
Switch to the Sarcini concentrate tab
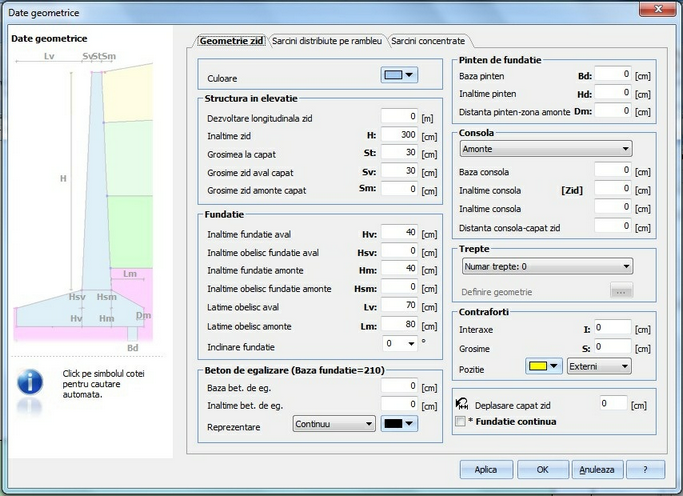click(428, 41)
